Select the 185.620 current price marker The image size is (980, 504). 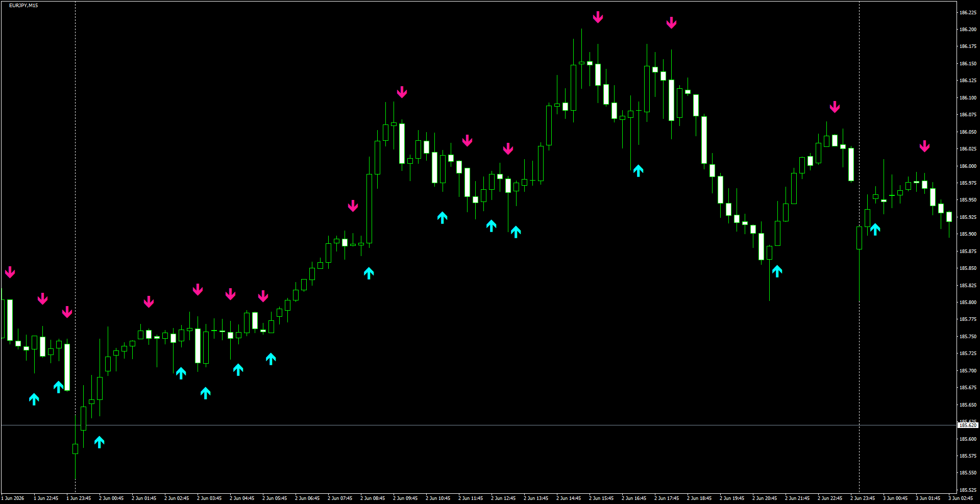coord(968,425)
